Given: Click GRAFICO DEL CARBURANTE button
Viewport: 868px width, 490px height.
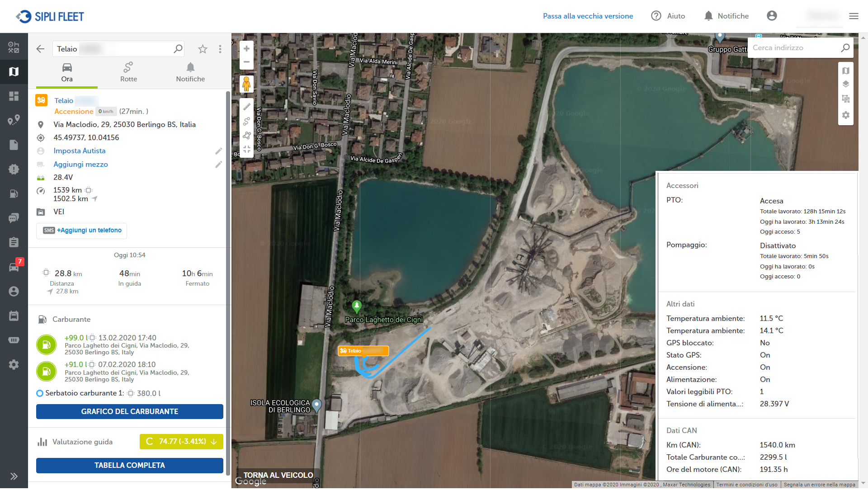Looking at the screenshot, I should point(130,411).
